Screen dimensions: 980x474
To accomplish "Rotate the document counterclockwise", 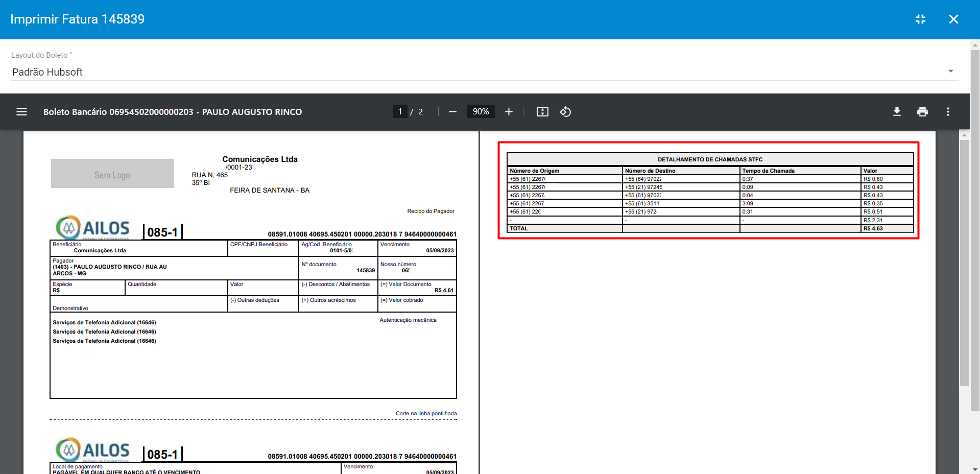I will coord(565,111).
